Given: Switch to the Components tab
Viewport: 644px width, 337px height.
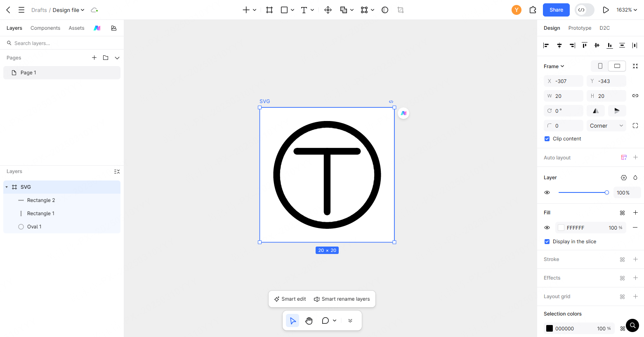Looking at the screenshot, I should tap(45, 28).
